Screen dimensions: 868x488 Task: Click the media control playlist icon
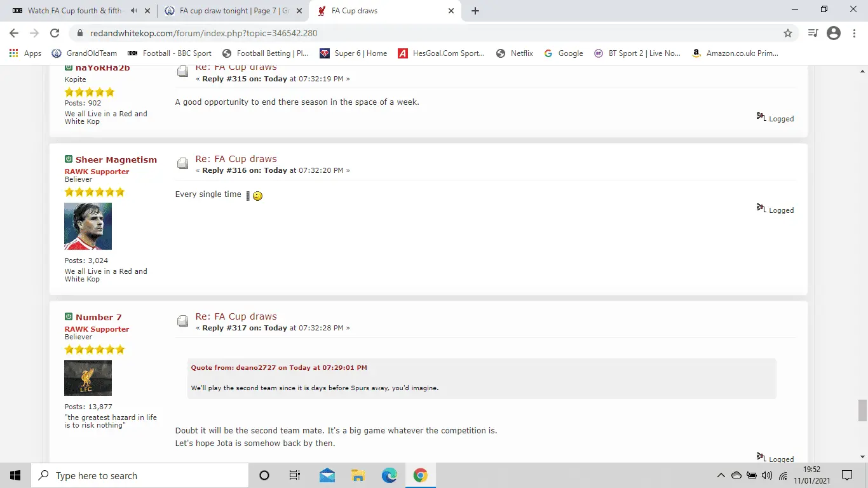813,33
